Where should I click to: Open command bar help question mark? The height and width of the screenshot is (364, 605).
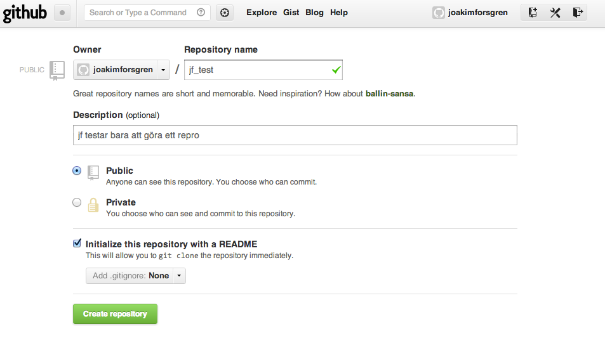201,13
